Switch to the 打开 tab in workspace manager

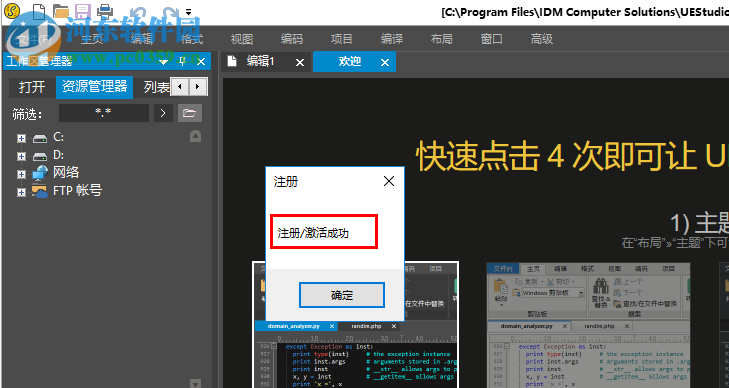[32, 87]
